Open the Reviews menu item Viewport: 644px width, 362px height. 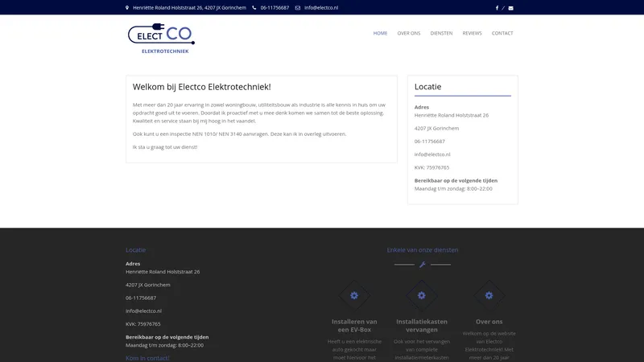pos(472,33)
